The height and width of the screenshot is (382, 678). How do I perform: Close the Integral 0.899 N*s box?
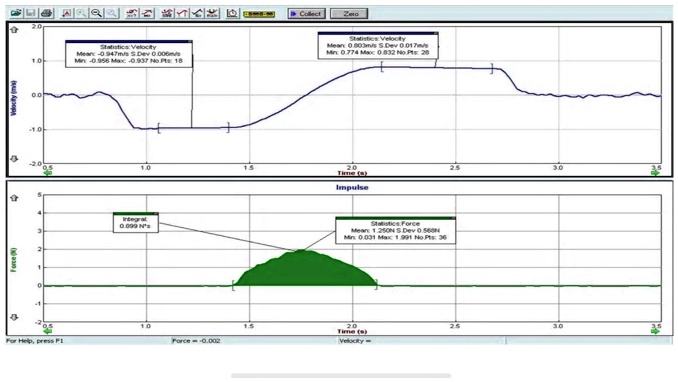(156, 214)
